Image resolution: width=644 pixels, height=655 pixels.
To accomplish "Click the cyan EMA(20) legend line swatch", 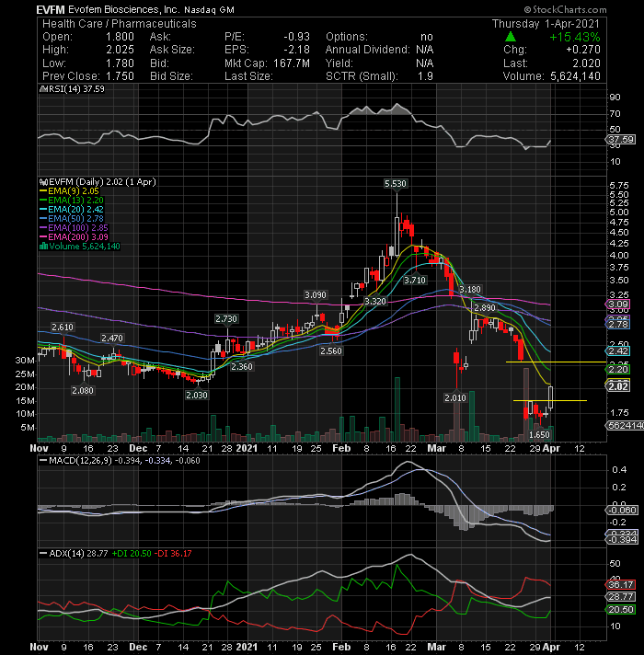I will (x=43, y=210).
